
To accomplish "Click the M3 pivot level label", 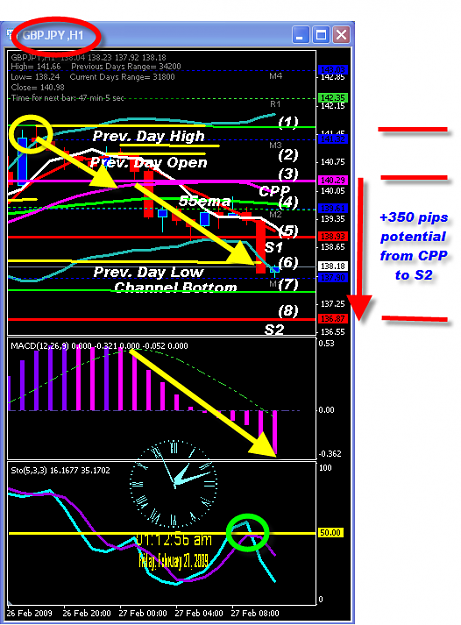I will 275,145.
